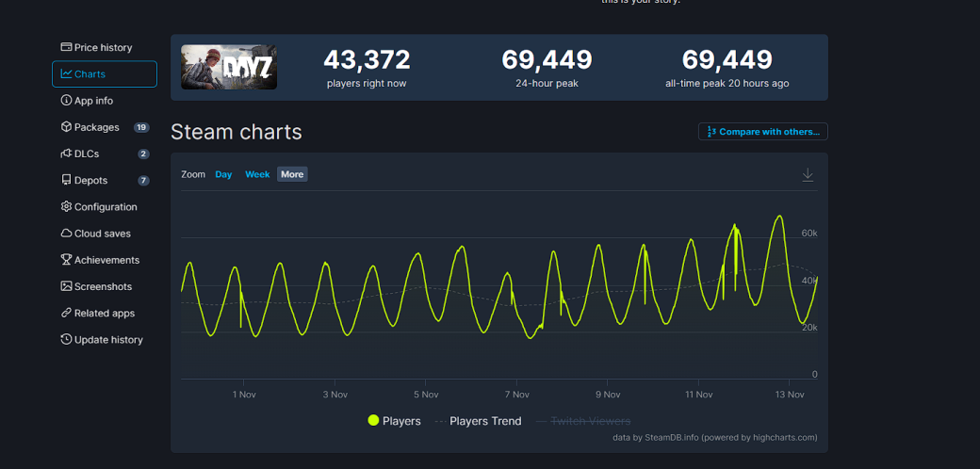Click the green Players legend dot
The width and height of the screenshot is (980, 469).
[373, 420]
